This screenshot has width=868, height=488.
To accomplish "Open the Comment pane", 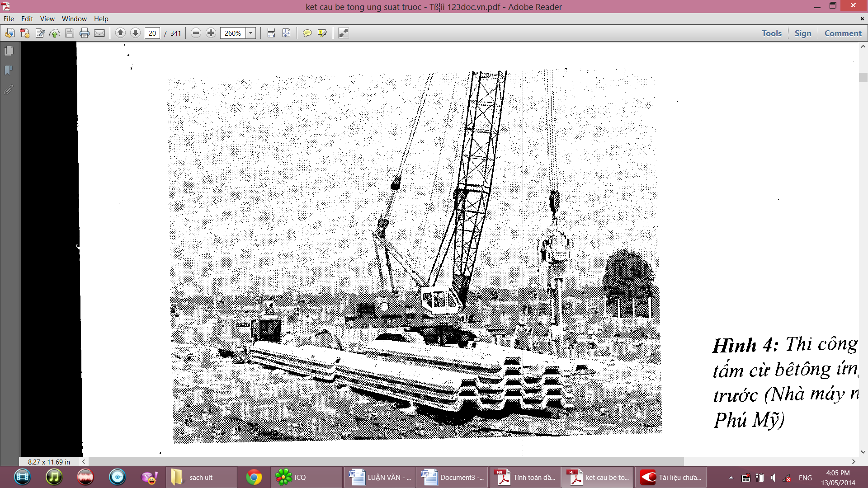I will pyautogui.click(x=843, y=33).
